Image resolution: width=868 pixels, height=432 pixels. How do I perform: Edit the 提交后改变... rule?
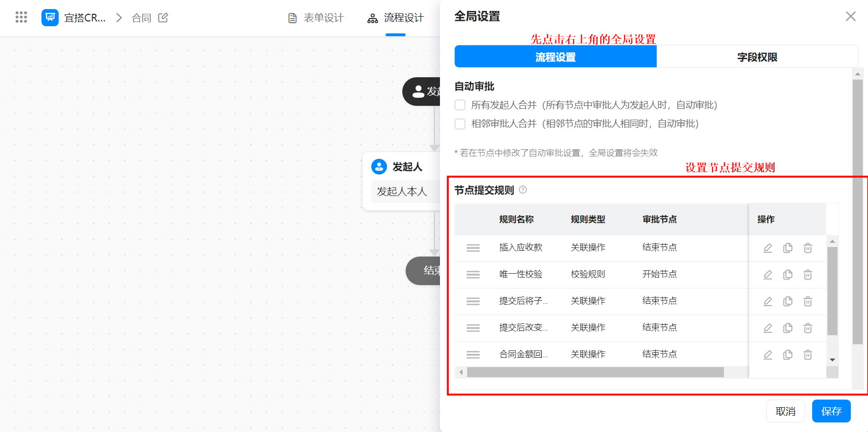point(767,328)
